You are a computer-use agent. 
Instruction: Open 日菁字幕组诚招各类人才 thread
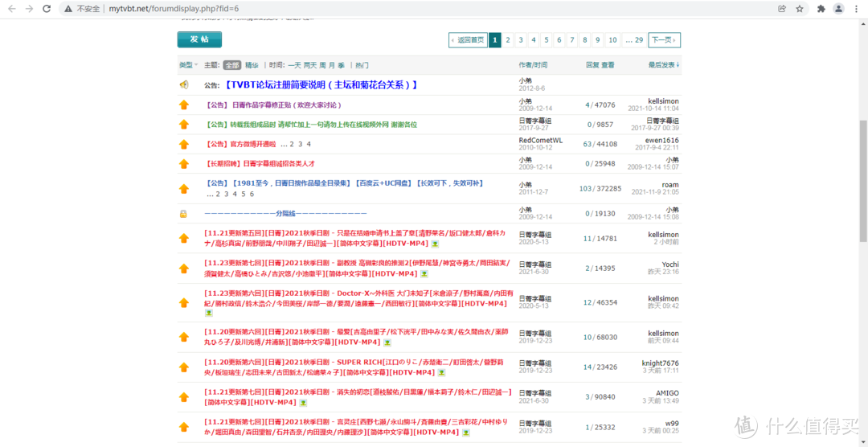279,164
